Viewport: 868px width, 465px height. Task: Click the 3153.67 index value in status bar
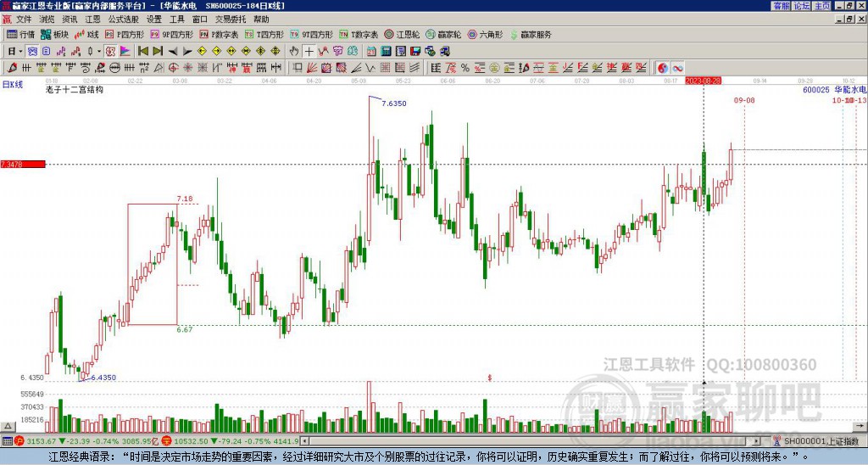(x=42, y=442)
